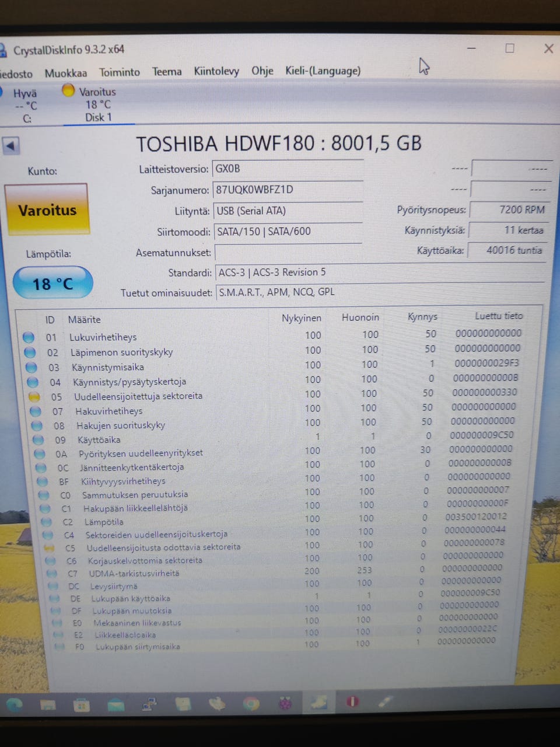
Task: Click the blue status circle for Hakupään liikkeellelähtöjä
Action: click(x=45, y=509)
